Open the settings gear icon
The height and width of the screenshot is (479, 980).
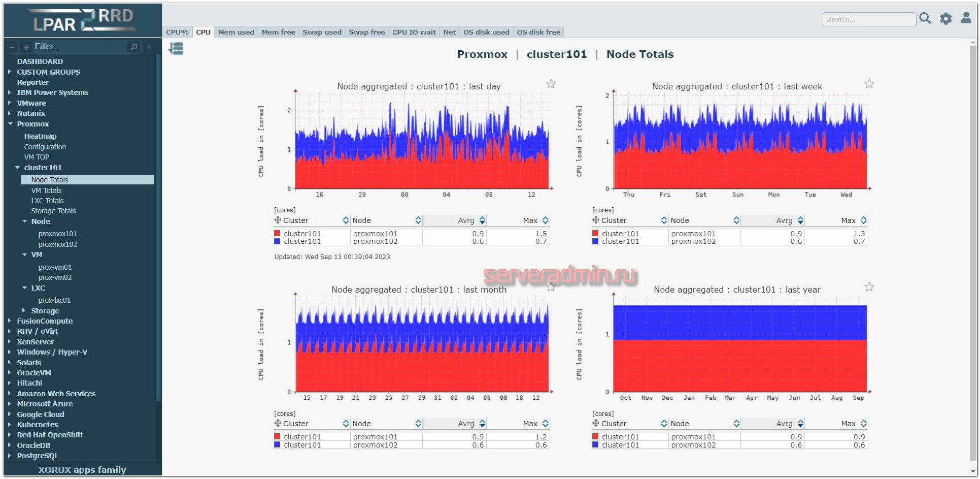click(x=946, y=19)
